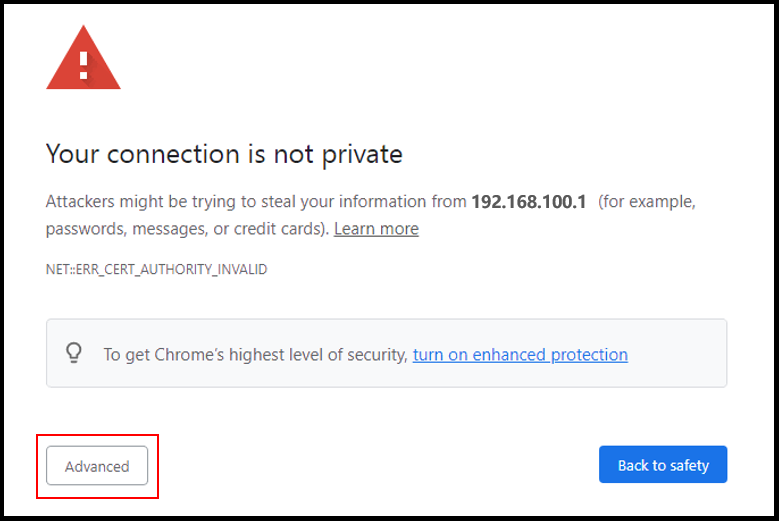Open the Advanced options button
The image size is (779, 521).
click(97, 466)
